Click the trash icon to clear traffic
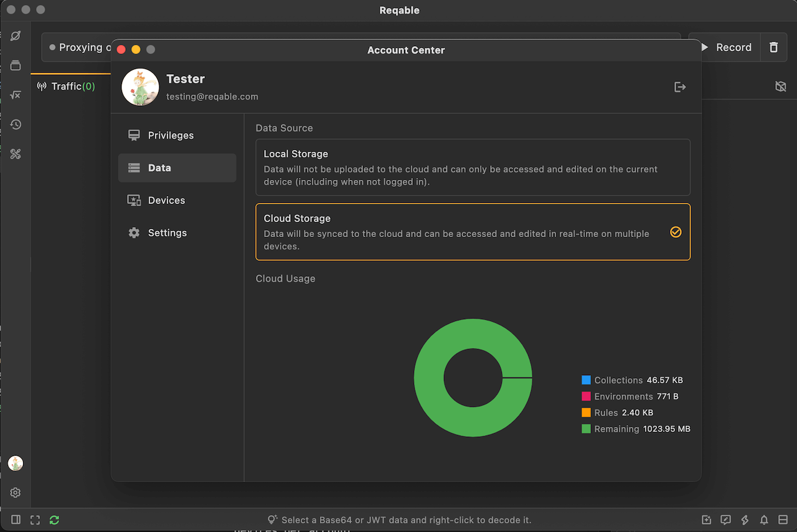This screenshot has width=797, height=532. click(x=773, y=47)
